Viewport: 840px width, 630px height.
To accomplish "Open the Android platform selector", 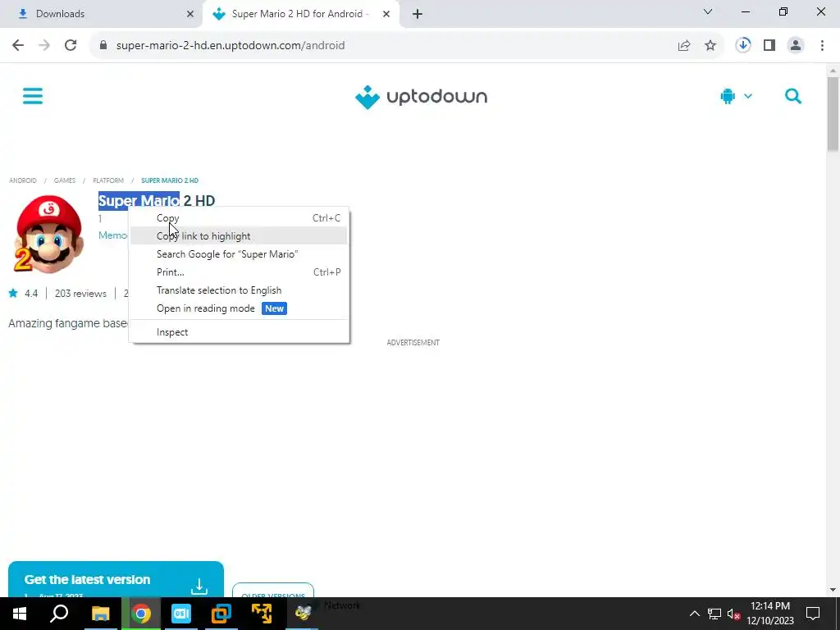I will click(736, 97).
